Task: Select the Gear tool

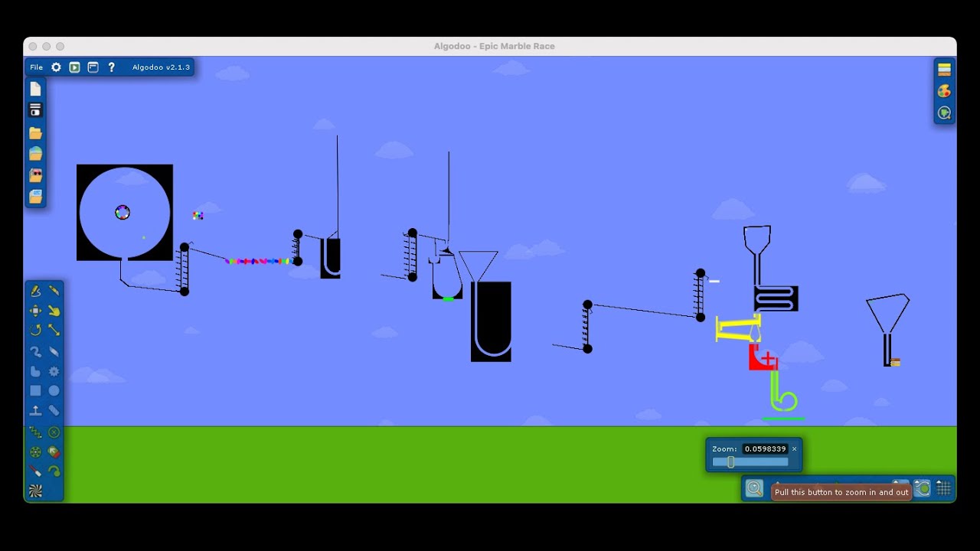Action: tap(54, 371)
